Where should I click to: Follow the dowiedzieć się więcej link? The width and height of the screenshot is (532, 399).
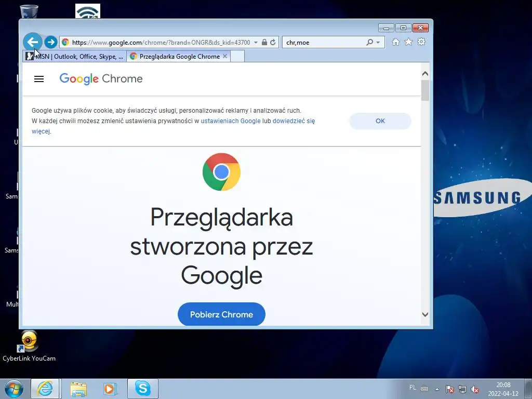[294, 121]
